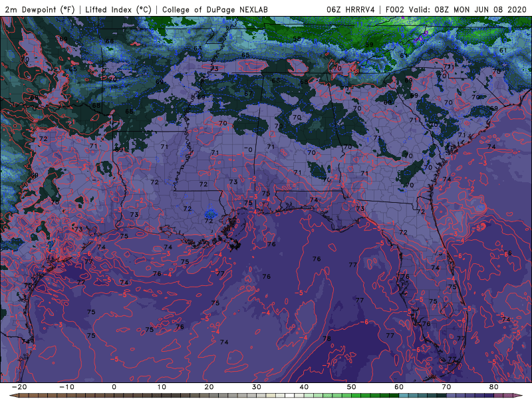Click the '0' color scale label
Image resolution: width=532 pixels, height=399 pixels.
pos(114,387)
